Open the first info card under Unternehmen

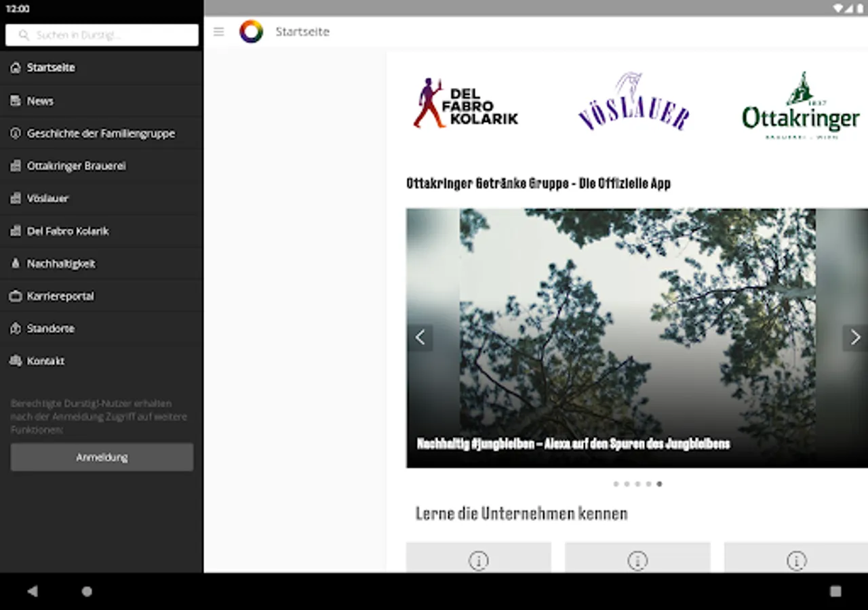click(x=479, y=557)
